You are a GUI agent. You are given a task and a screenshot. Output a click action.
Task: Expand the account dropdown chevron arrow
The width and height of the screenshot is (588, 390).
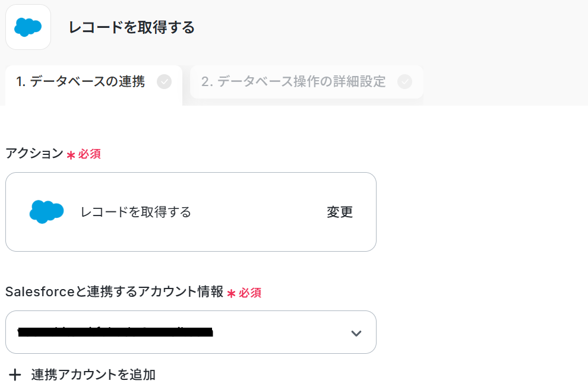356,333
